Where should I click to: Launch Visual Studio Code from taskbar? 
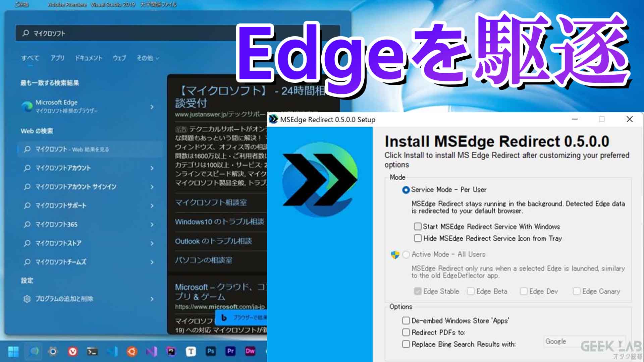(x=112, y=351)
